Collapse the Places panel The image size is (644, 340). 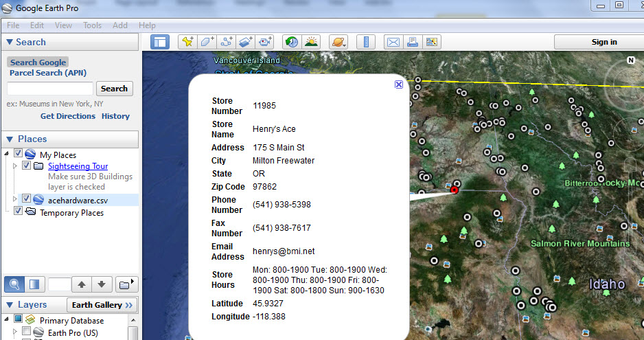tap(10, 139)
